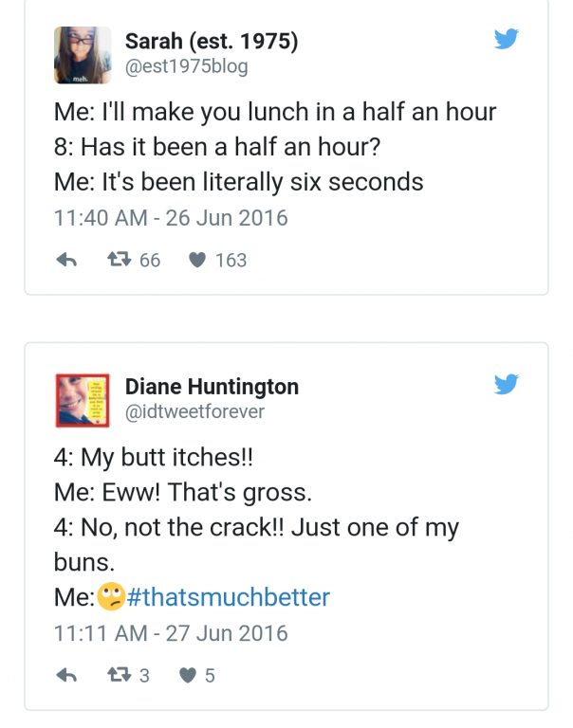This screenshot has height=728, width=573.
Task: Retweet Diane Huntington's tweet
Action: 118,675
